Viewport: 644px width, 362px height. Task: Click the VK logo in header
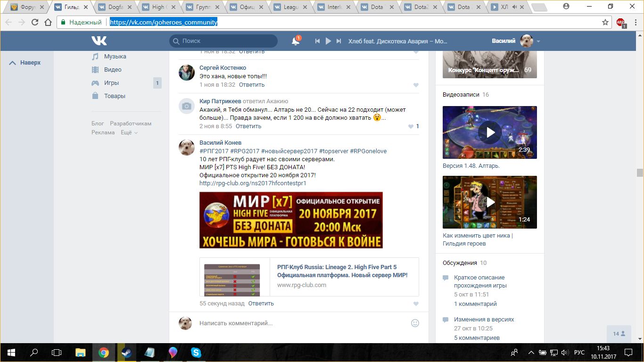coord(99,41)
